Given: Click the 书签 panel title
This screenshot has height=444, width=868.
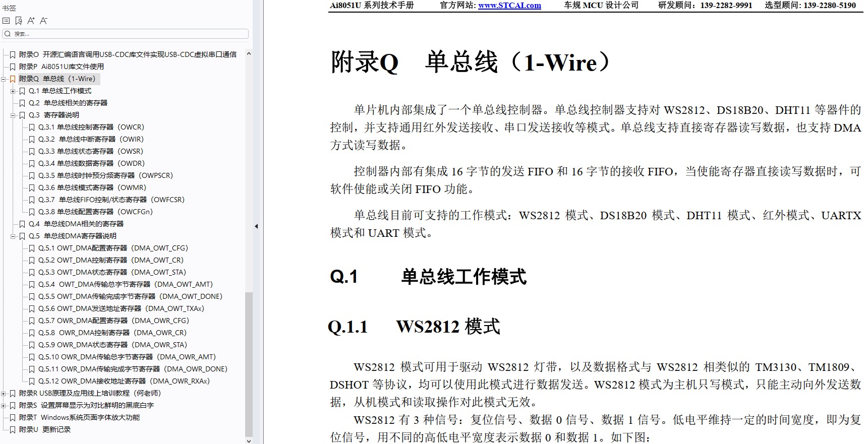Looking at the screenshot, I should [9, 8].
